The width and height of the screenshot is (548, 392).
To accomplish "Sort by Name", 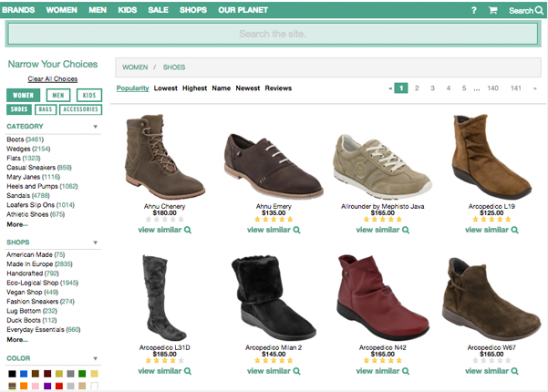I will coord(222,88).
